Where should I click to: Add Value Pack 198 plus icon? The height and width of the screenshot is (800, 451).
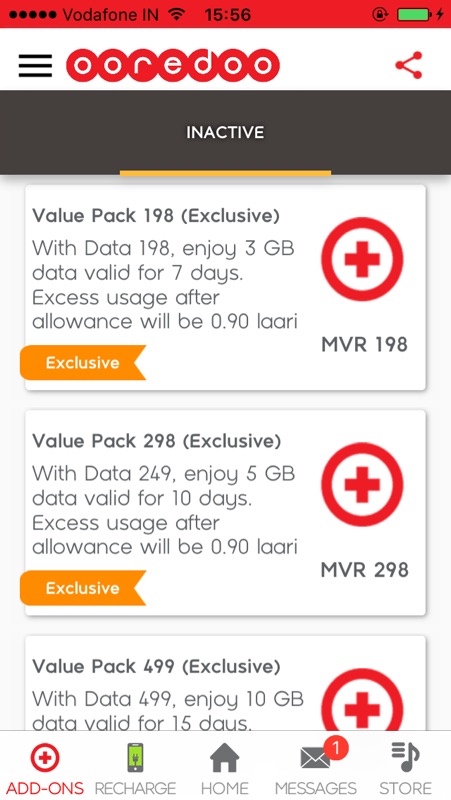362,259
